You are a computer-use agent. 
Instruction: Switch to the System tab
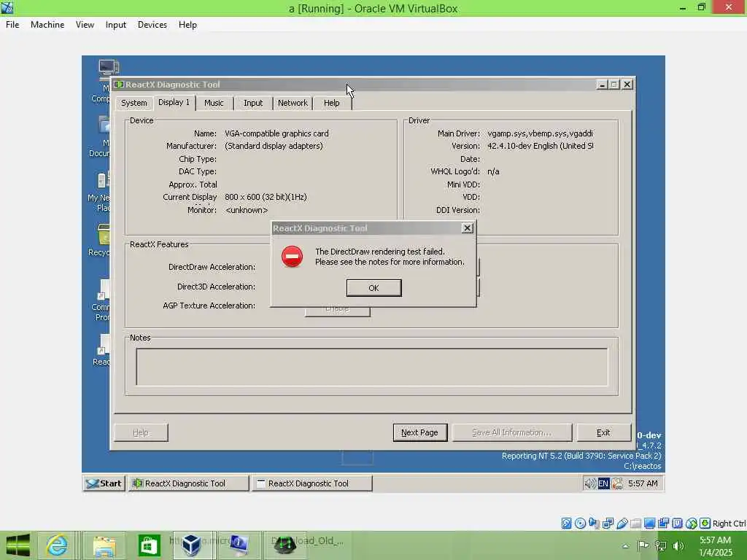click(134, 103)
